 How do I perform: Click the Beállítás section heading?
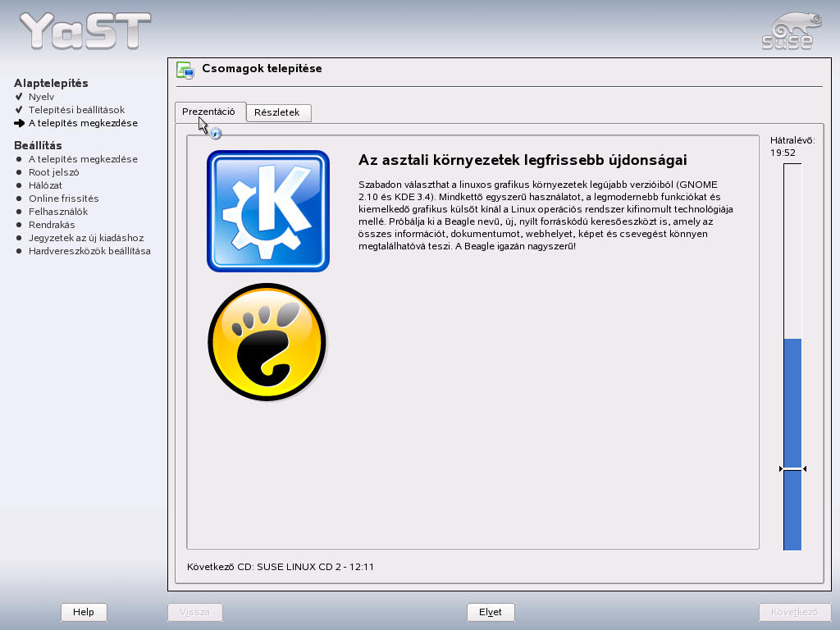[x=38, y=146]
